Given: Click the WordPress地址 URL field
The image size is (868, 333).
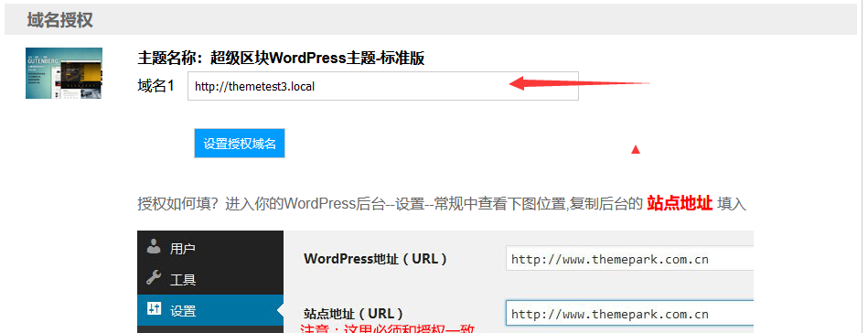Looking at the screenshot, I should [629, 259].
